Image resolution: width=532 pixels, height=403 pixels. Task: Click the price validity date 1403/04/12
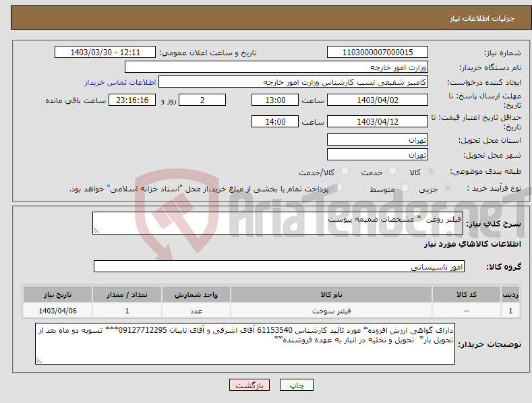coord(378,121)
